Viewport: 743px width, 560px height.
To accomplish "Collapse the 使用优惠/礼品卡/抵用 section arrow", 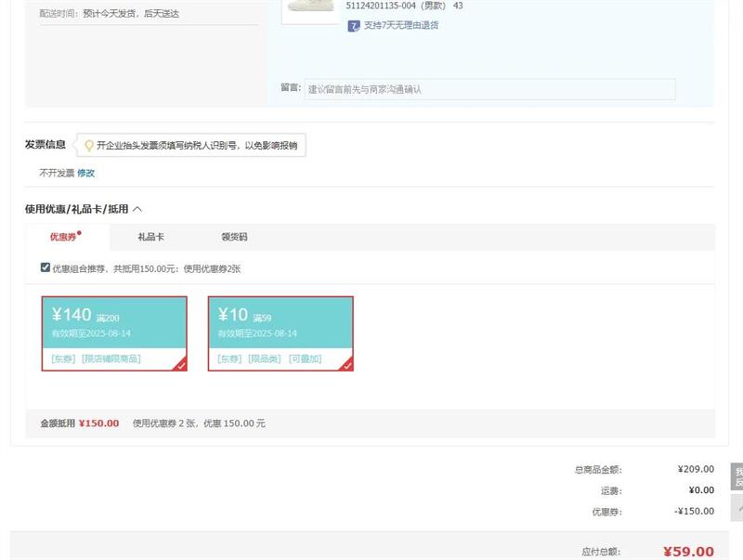I will coord(137,209).
